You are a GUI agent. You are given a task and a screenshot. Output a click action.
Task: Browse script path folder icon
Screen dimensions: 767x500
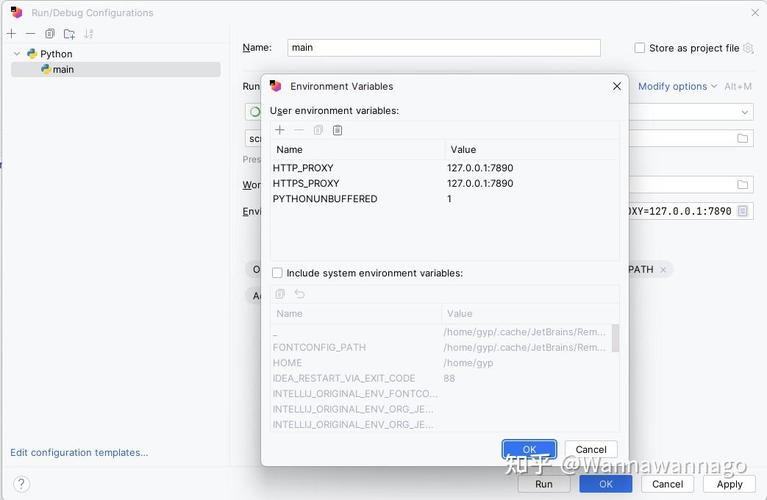[x=743, y=138]
